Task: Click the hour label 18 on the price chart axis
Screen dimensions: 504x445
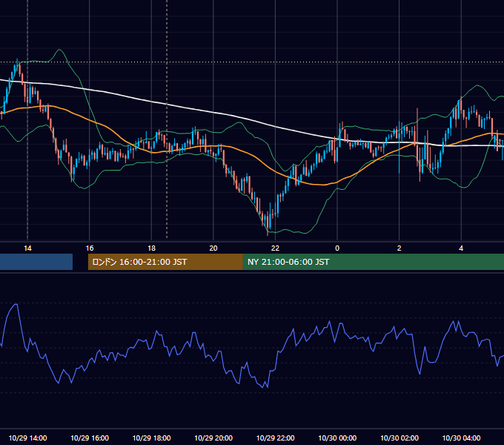Action: coord(151,248)
